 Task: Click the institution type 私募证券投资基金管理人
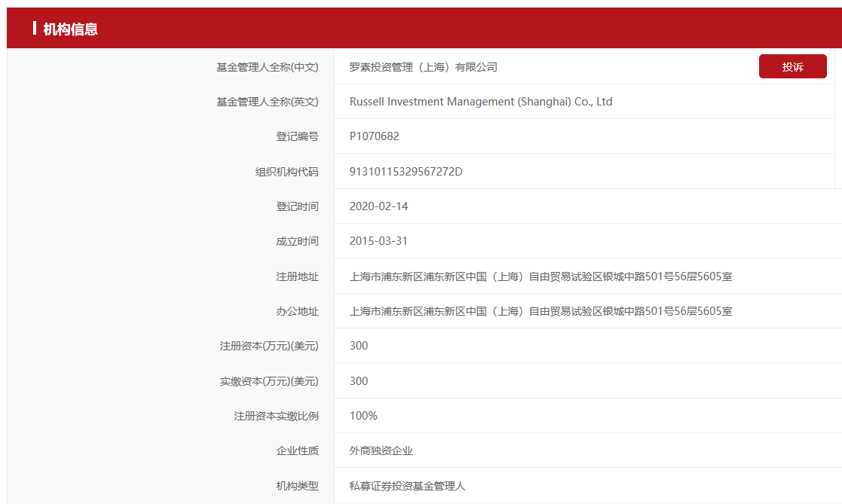pyautogui.click(x=407, y=486)
